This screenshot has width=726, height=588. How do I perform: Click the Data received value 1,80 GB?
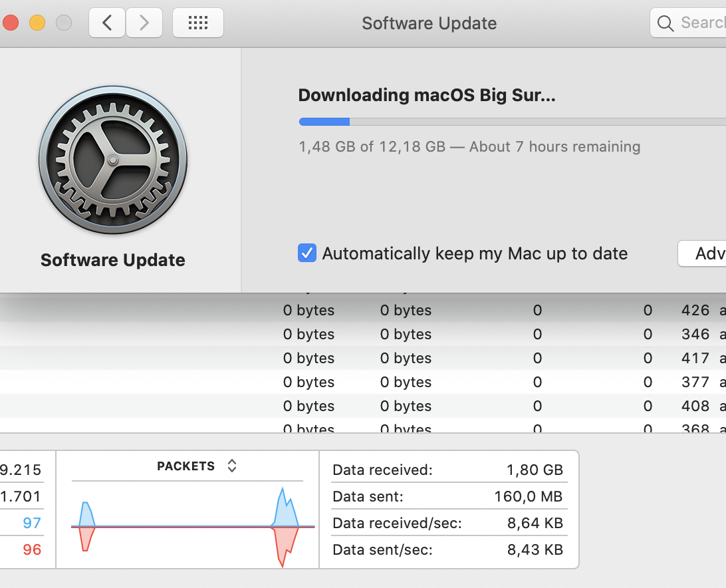tap(535, 470)
